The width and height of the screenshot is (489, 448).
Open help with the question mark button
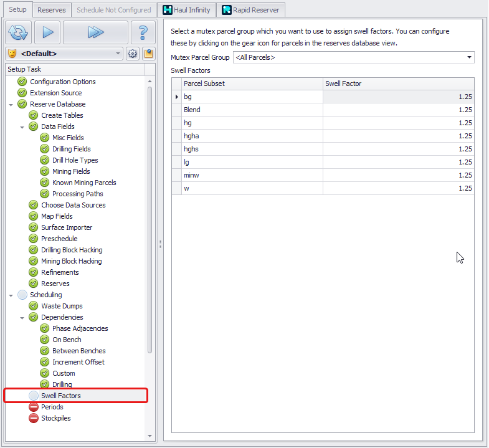143,32
